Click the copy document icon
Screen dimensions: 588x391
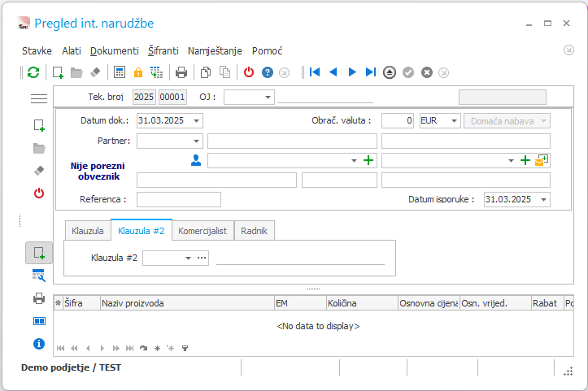point(206,72)
